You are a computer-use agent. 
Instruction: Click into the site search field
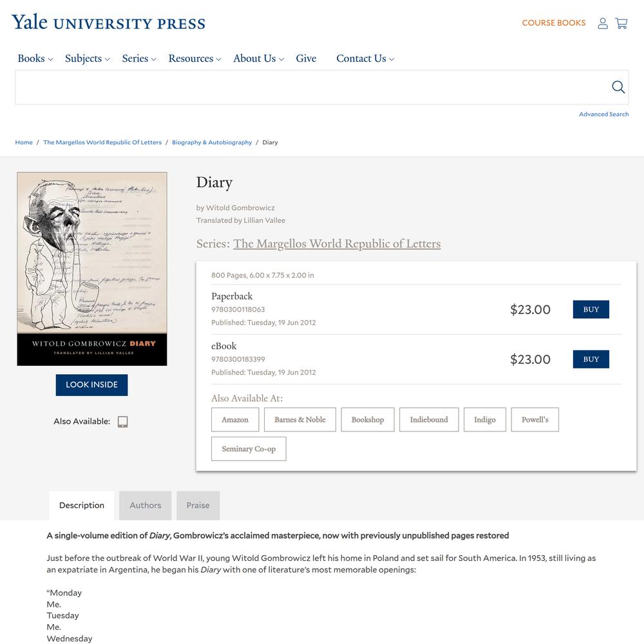[x=312, y=87]
